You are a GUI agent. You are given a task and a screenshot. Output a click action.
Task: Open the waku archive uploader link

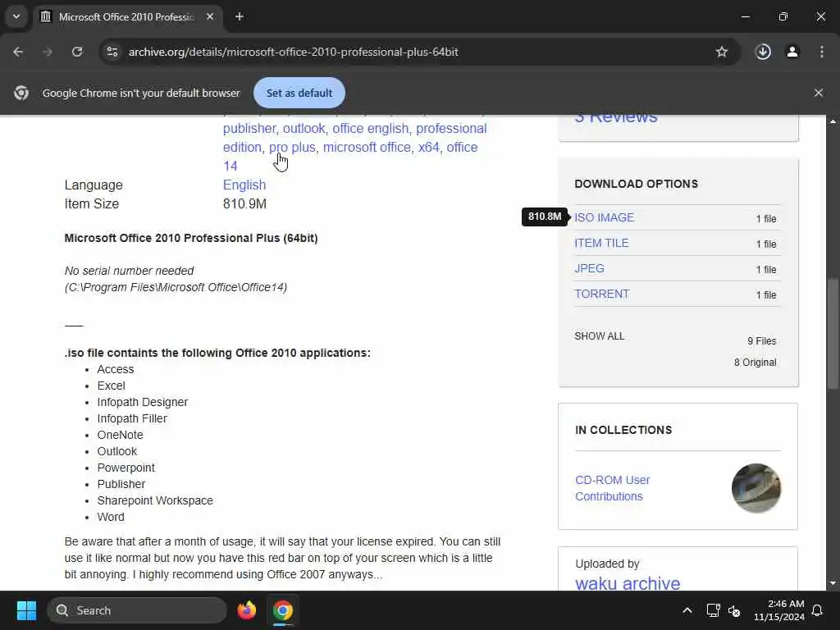[x=628, y=583]
